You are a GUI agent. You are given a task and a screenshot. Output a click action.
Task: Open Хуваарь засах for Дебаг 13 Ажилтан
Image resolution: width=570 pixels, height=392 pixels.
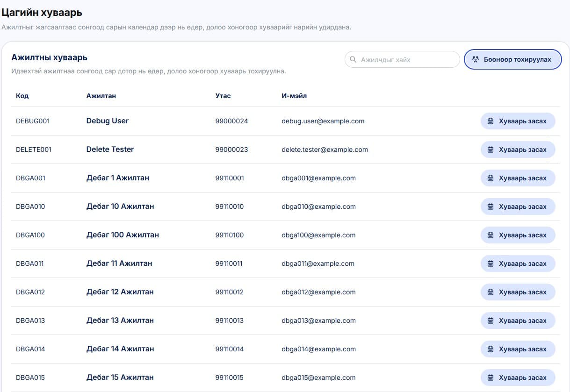click(518, 321)
